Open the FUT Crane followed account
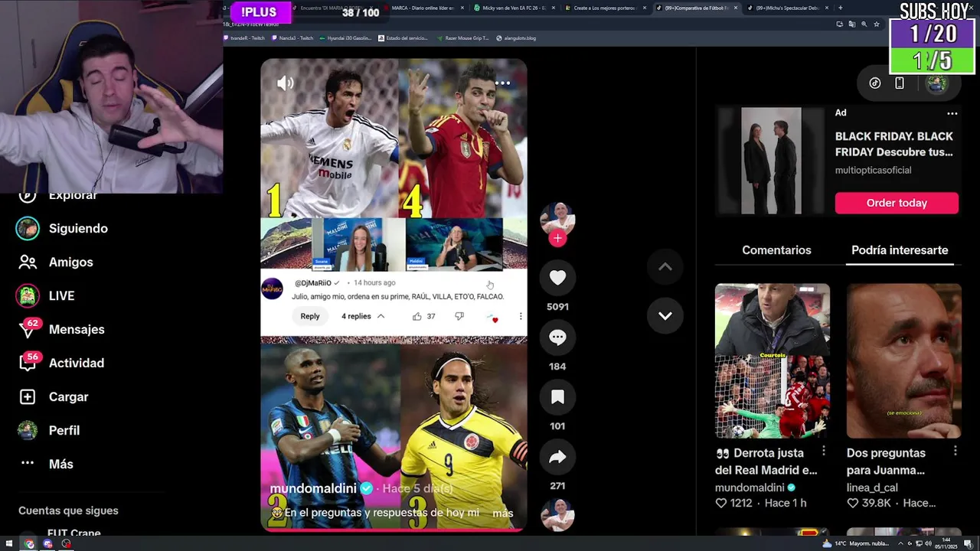The height and width of the screenshot is (551, 980). (x=73, y=533)
